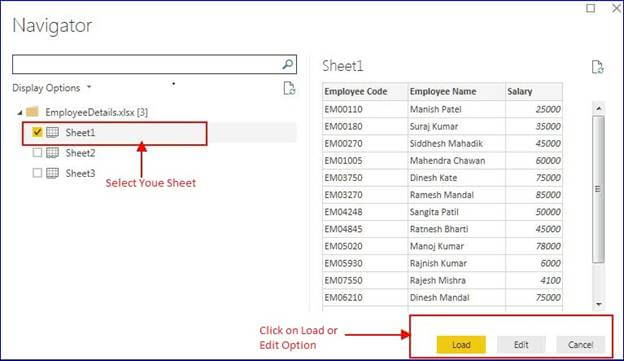Screen dimensions: 624x361
Task: Click the Manish Patel name cell
Action: click(456, 109)
